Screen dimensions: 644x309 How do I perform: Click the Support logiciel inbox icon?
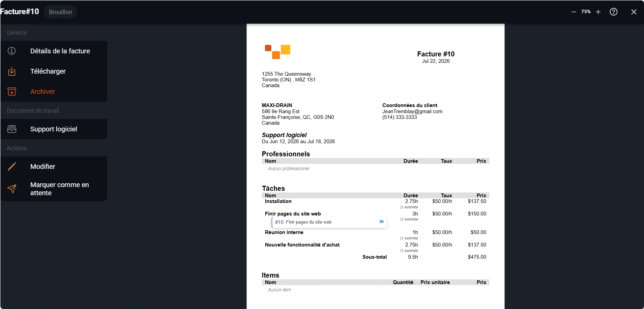point(12,129)
